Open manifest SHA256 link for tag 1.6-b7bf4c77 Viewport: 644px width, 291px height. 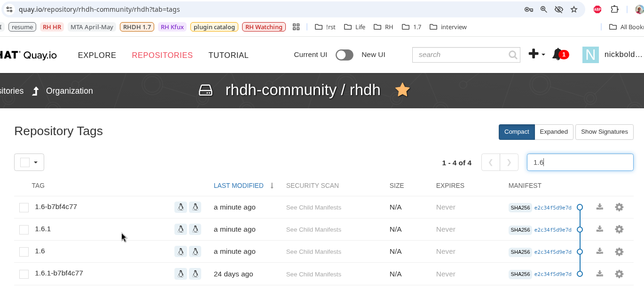coord(553,208)
